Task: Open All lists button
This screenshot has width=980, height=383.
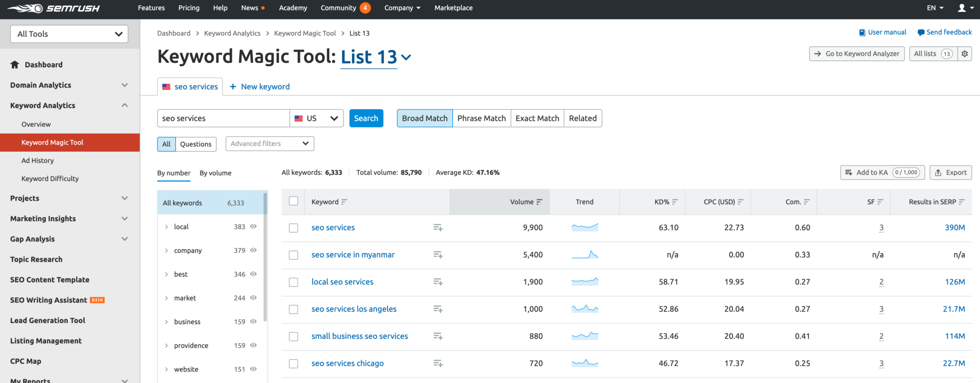Action: click(933, 54)
